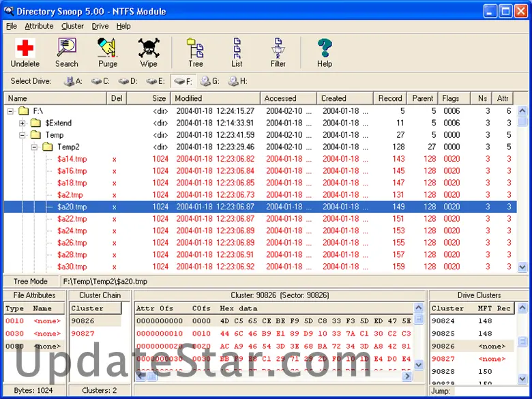Collapse the Temp2 folder node

tap(34, 147)
